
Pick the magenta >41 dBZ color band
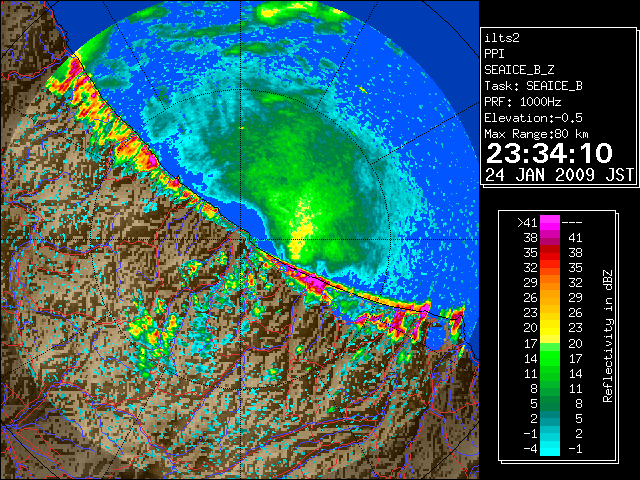pyautogui.click(x=550, y=223)
